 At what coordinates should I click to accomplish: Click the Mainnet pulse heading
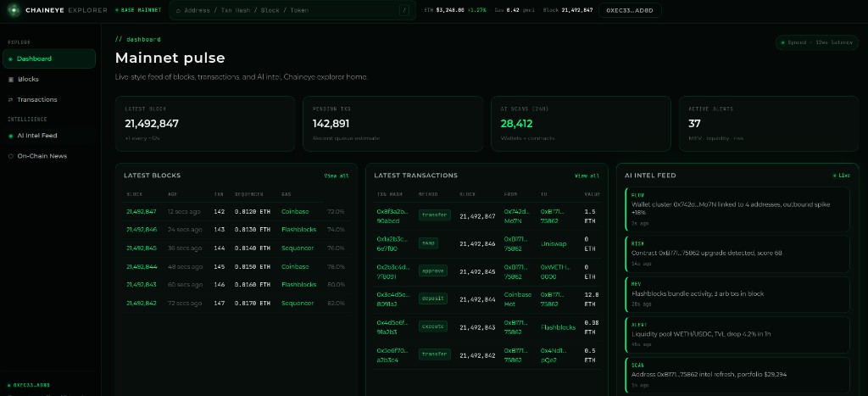pos(170,59)
